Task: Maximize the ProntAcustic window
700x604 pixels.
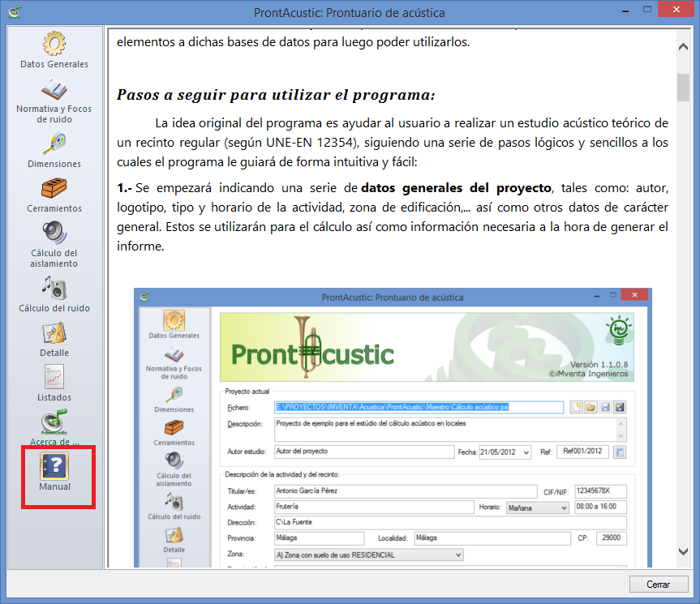Action: click(x=647, y=10)
